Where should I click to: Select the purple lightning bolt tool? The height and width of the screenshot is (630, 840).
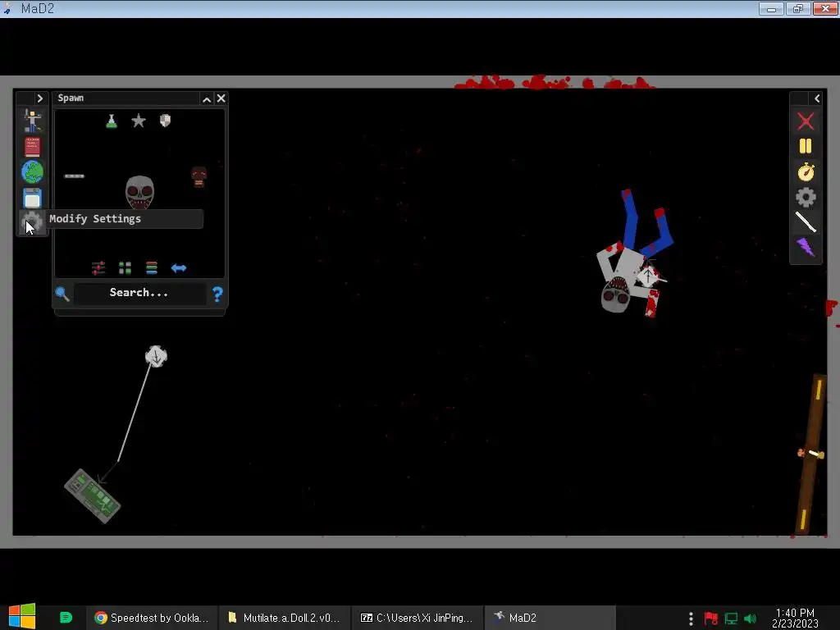(x=806, y=247)
